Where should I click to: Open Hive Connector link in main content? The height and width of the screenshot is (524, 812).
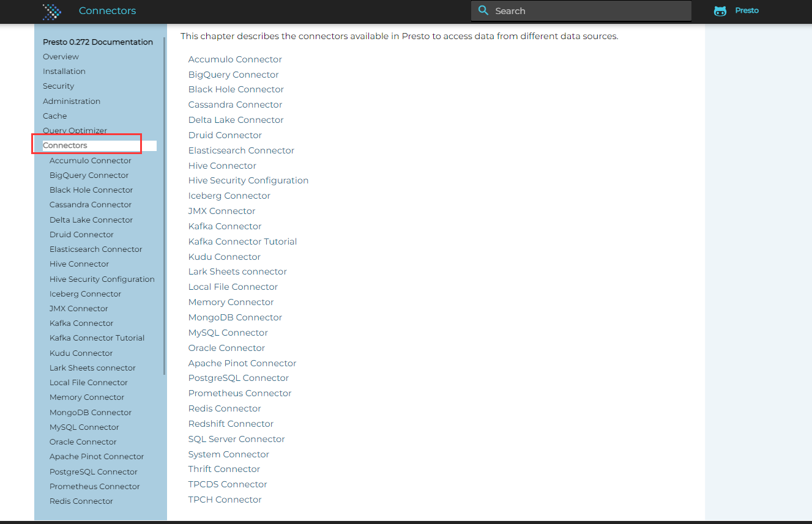(222, 166)
